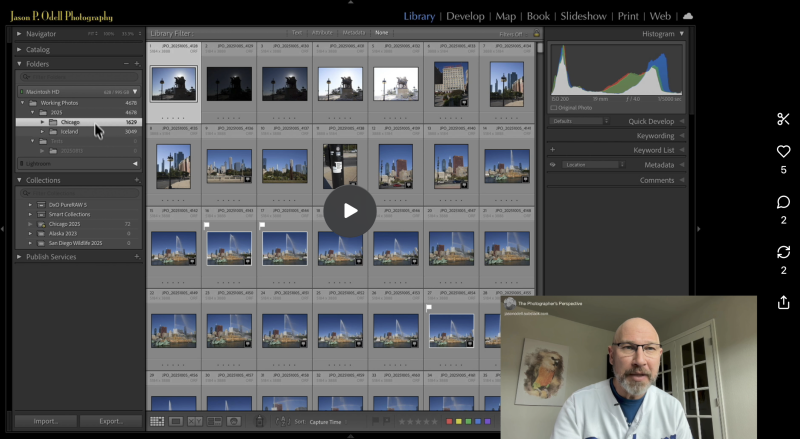Collapse the Histogram panel
The image size is (800, 439).
[682, 34]
